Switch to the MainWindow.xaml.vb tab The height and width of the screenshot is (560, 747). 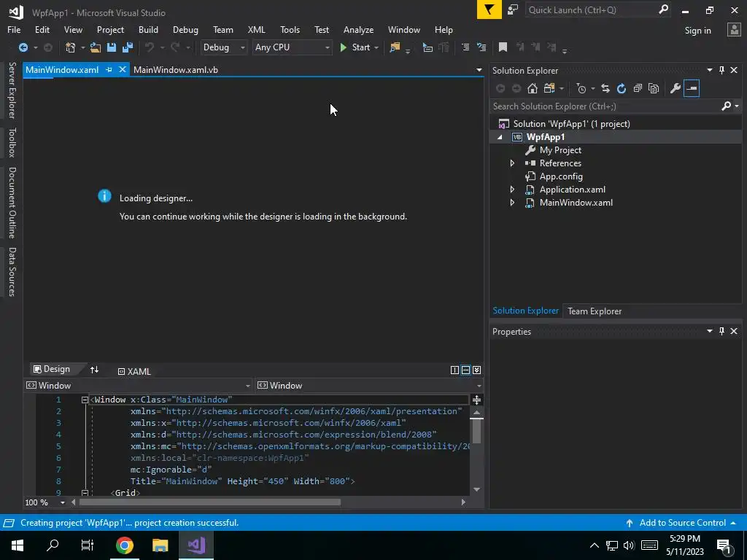pos(175,69)
